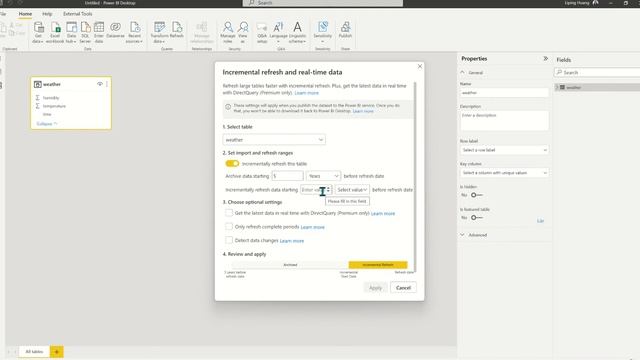Open Get data in the ribbon
This screenshot has height=360, width=640.
coord(38,32)
